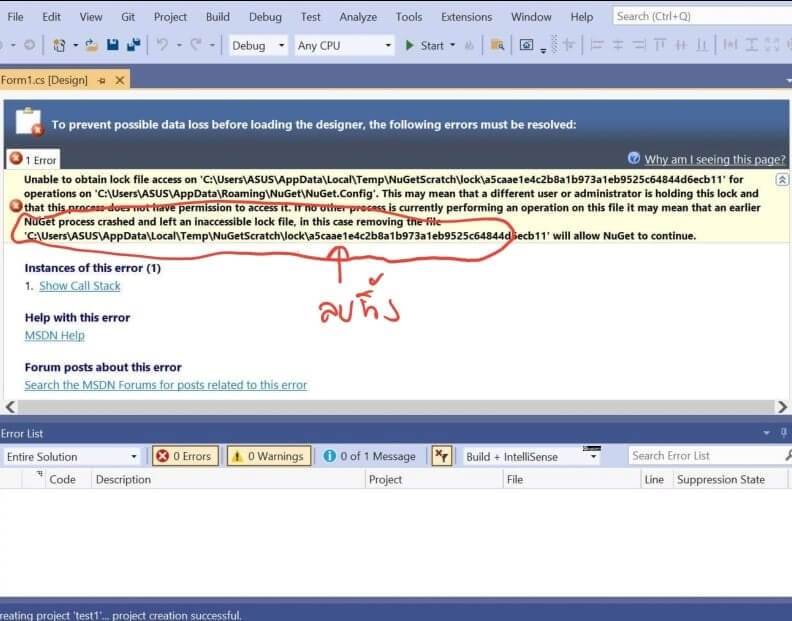Click Why am I seeing this page link
This screenshot has width=792, height=621.
tap(715, 159)
